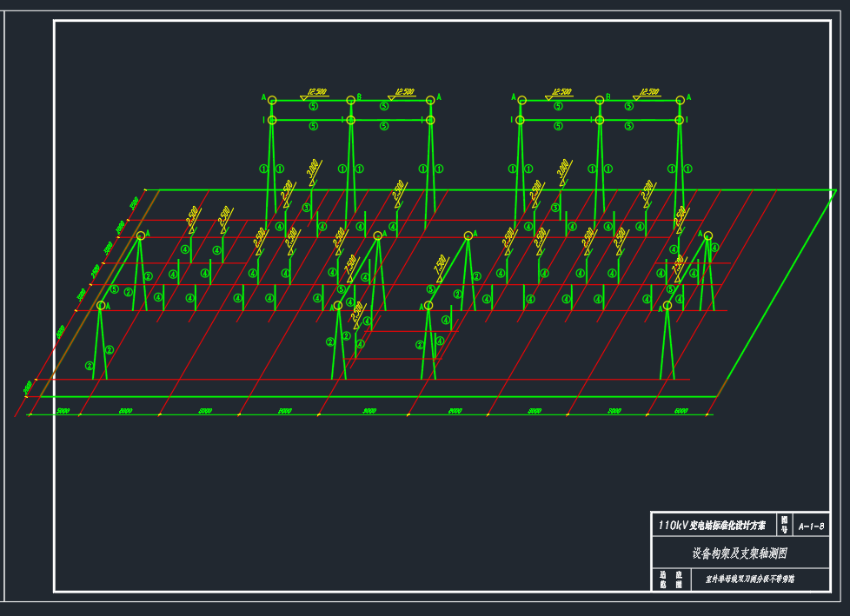Viewport: 850px width, 616px height.
Task: Select the rightmost 12.500 elevation label
Action: [x=648, y=91]
